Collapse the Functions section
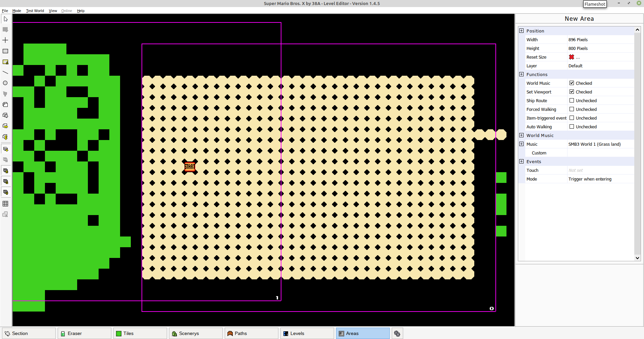The height and width of the screenshot is (339, 644). pos(522,74)
